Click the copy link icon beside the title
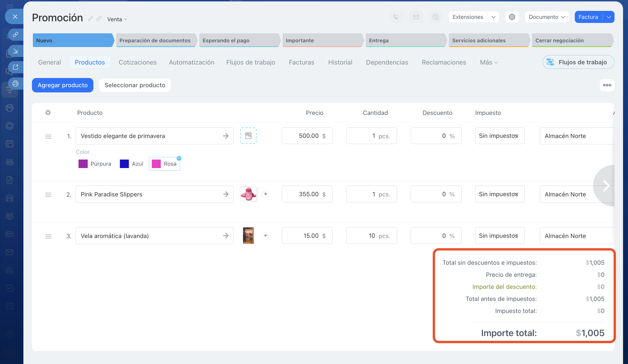 [99, 19]
